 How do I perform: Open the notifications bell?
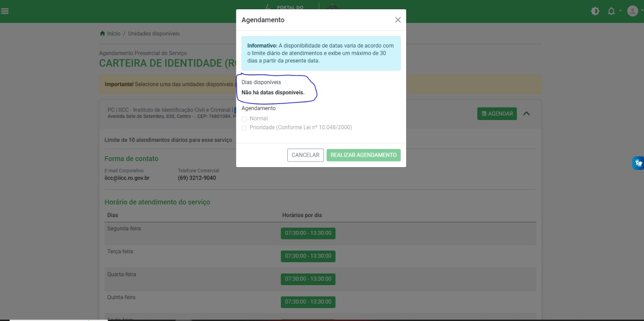611,11
